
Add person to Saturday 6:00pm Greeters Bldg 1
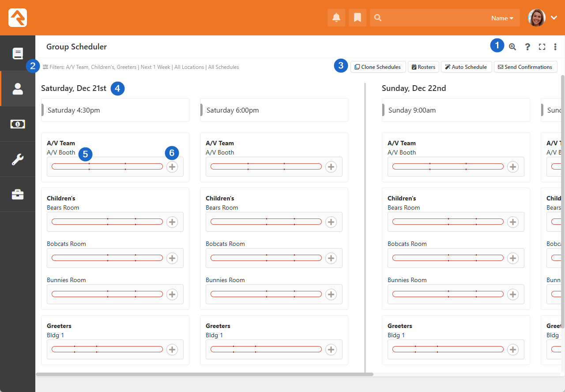point(331,349)
